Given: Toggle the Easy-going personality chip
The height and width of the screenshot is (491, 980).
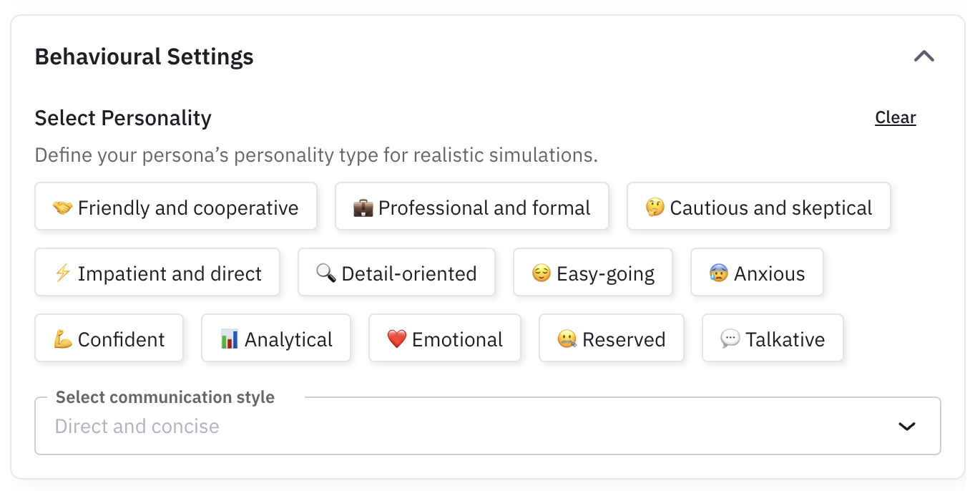Looking at the screenshot, I should (x=592, y=273).
